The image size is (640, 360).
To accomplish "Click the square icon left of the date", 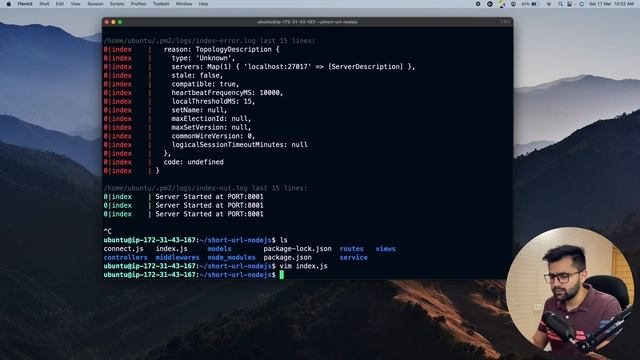I will coord(581,4).
